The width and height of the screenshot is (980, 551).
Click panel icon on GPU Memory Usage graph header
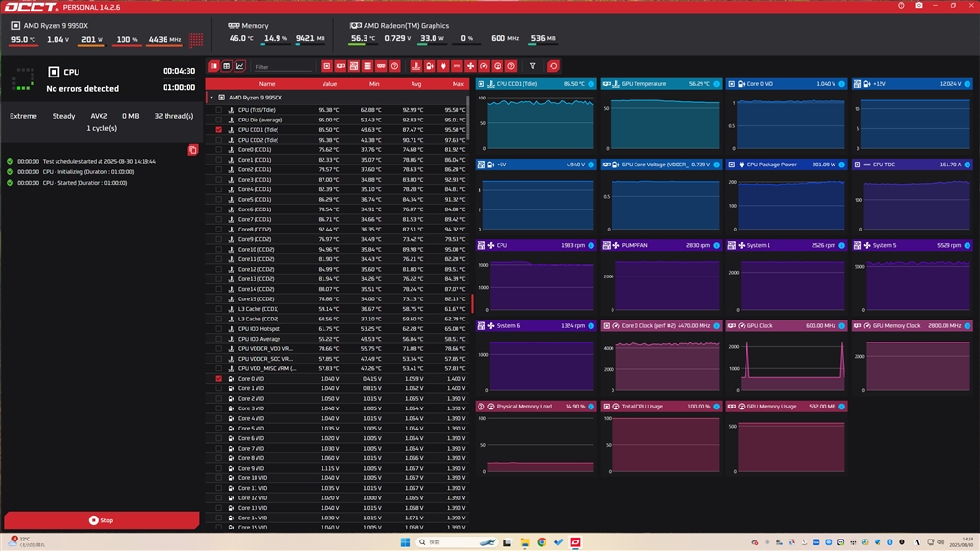[x=732, y=407]
